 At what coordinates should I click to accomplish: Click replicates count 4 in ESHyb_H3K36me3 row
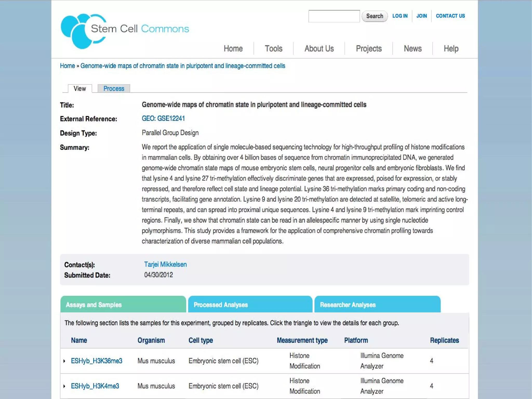tap(431, 361)
